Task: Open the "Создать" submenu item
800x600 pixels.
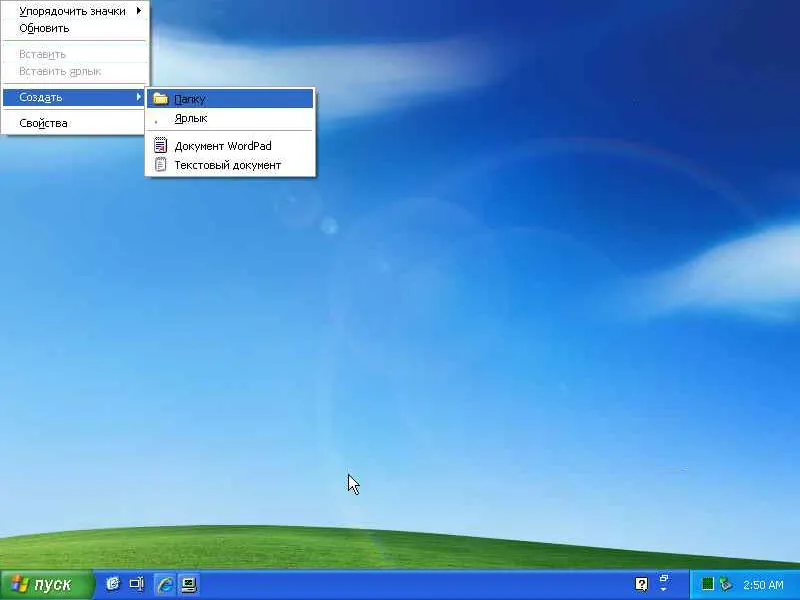Action: click(x=74, y=97)
